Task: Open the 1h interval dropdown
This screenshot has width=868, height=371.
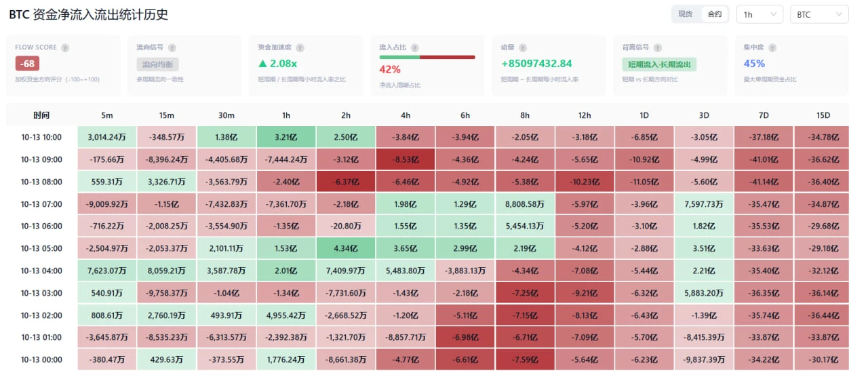Action: click(x=759, y=14)
